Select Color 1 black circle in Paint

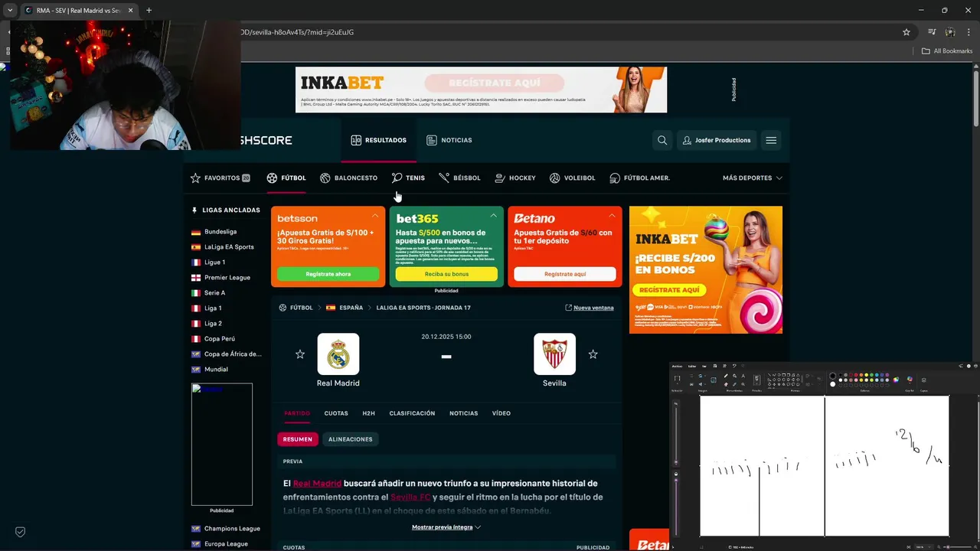(x=833, y=376)
